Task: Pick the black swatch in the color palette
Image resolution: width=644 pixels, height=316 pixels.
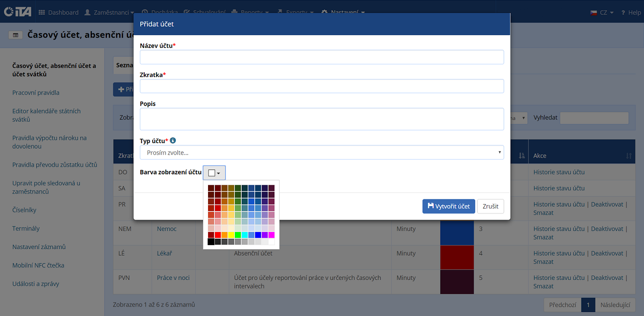Action: [x=211, y=242]
